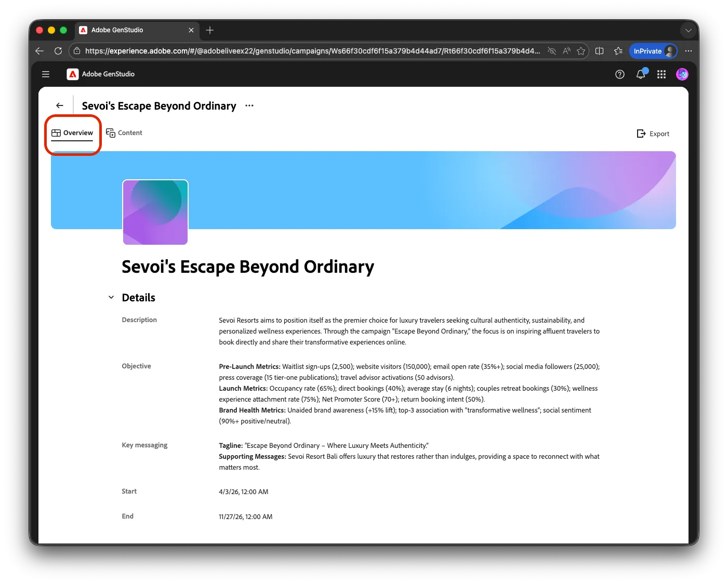Select the Adobe GenStudio browser tab

(x=137, y=30)
